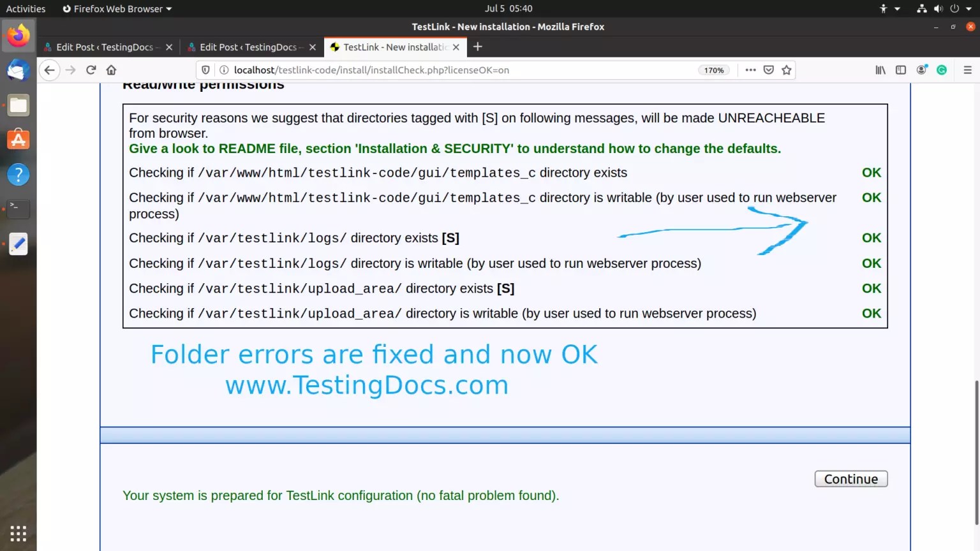The image size is (980, 551).
Task: Open the Grammarly extension icon
Action: click(942, 70)
